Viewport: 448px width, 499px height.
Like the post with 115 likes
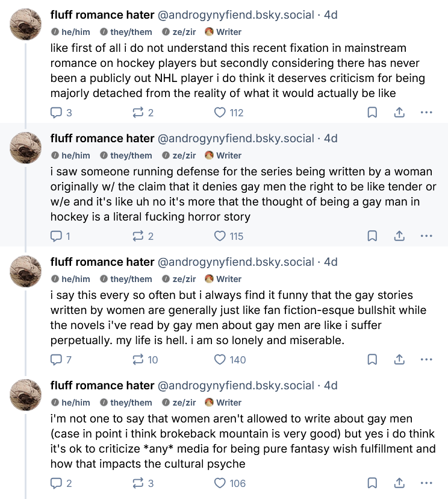219,236
